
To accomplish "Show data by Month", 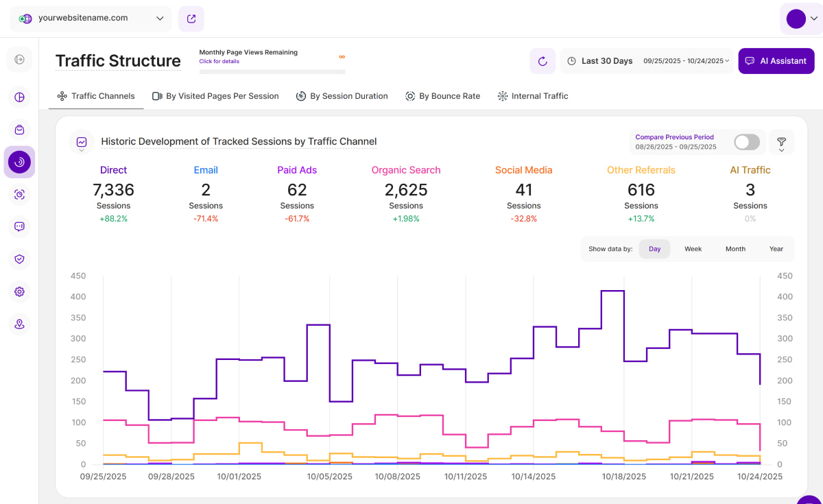I will click(x=735, y=249).
